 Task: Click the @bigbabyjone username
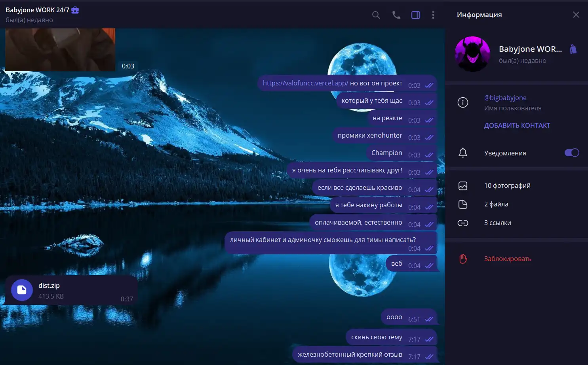click(505, 98)
